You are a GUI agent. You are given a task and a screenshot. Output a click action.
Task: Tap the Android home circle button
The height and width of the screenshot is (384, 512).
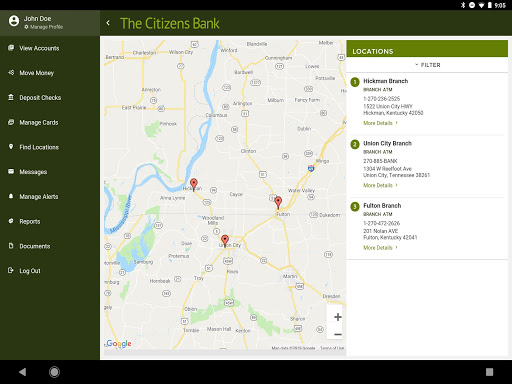click(54, 372)
